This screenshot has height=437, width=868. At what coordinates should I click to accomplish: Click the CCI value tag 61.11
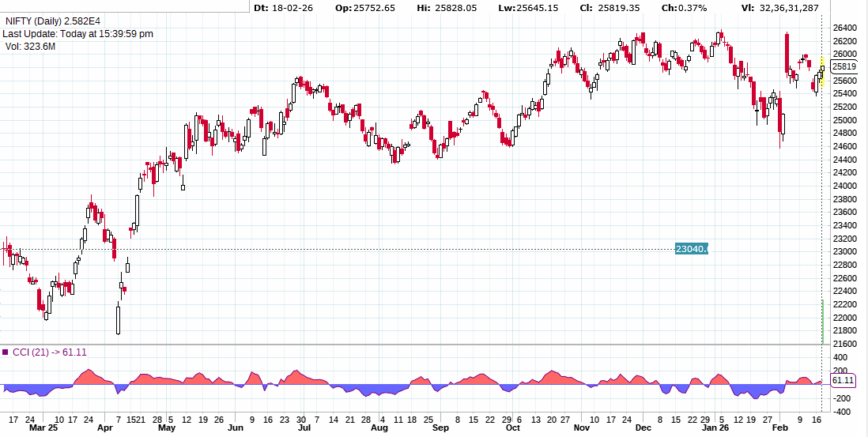pos(844,380)
